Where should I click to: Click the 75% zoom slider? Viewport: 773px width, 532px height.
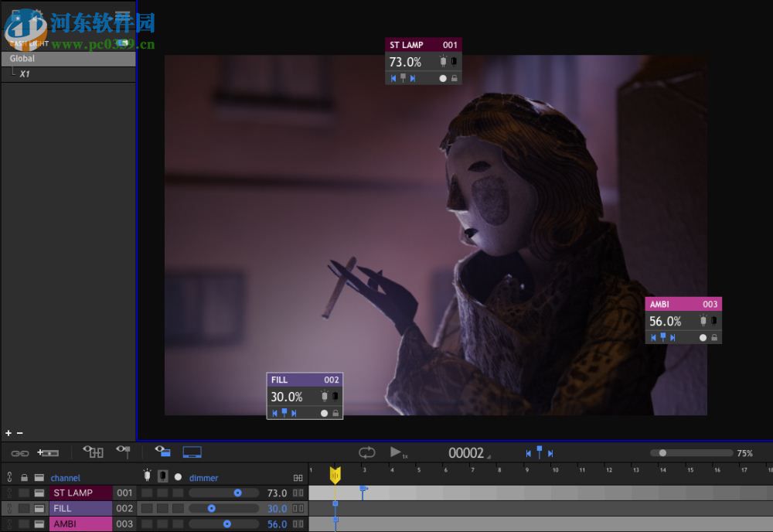[663, 453]
